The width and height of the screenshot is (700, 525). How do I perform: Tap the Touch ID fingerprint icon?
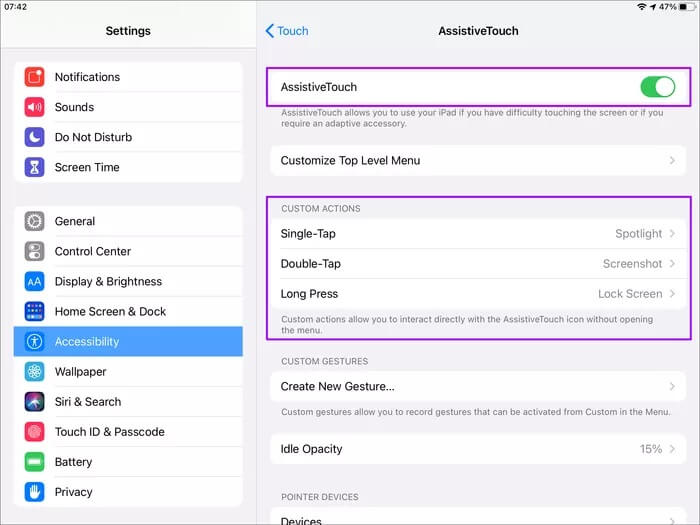(35, 432)
